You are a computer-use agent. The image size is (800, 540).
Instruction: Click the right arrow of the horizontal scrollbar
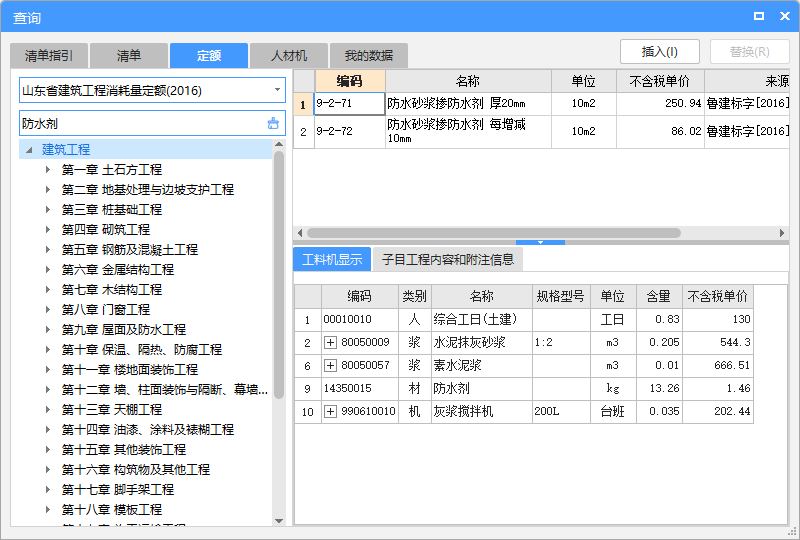pyautogui.click(x=782, y=233)
